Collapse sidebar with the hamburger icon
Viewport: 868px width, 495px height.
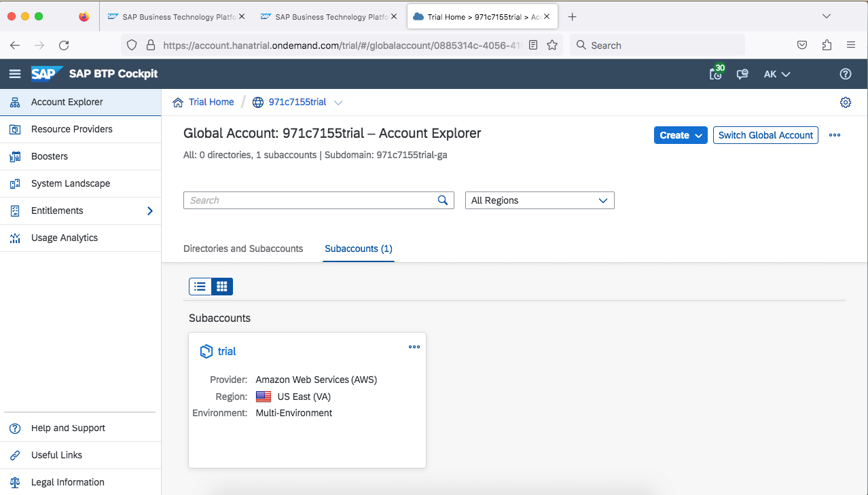coord(15,74)
